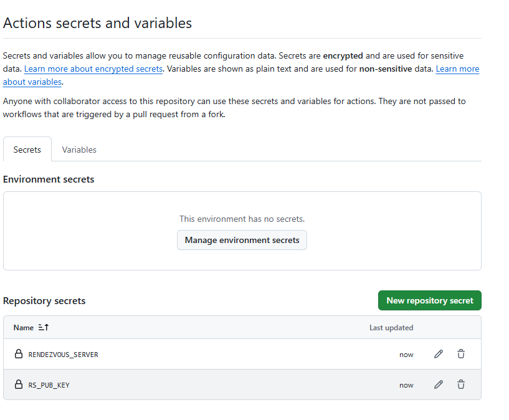
Task: Select the RS_PUB_KEY secret name
Action: [49, 385]
